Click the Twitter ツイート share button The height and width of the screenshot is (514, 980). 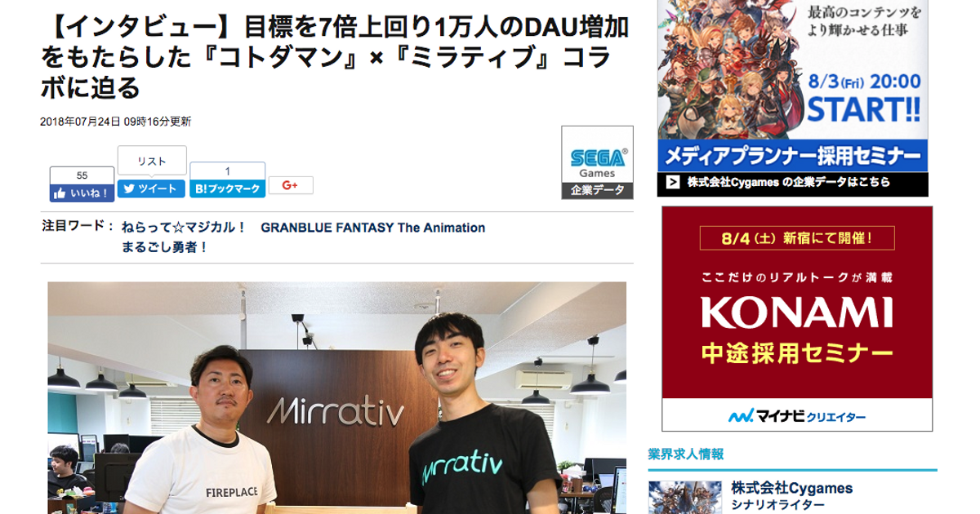coord(151,188)
